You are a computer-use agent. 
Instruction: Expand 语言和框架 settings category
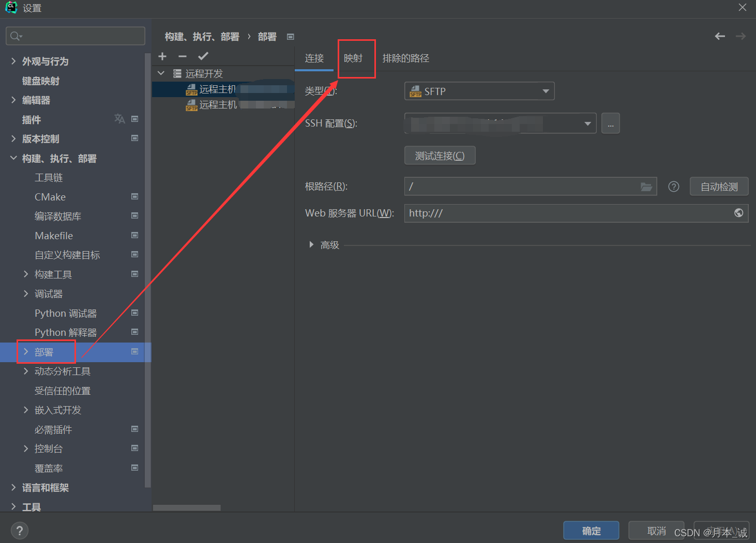pos(13,487)
